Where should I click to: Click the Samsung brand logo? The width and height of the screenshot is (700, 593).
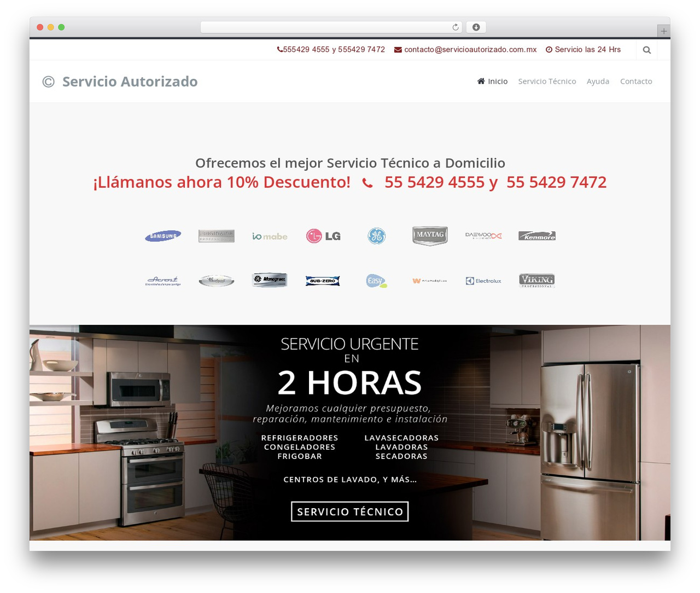coord(163,236)
